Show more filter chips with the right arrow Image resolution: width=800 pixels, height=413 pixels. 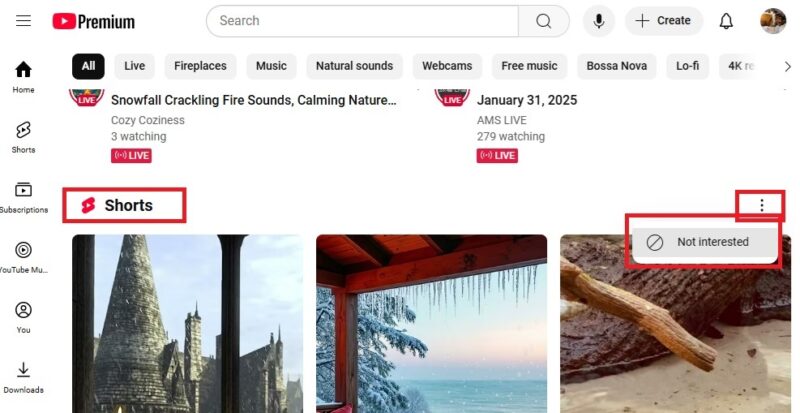click(787, 67)
